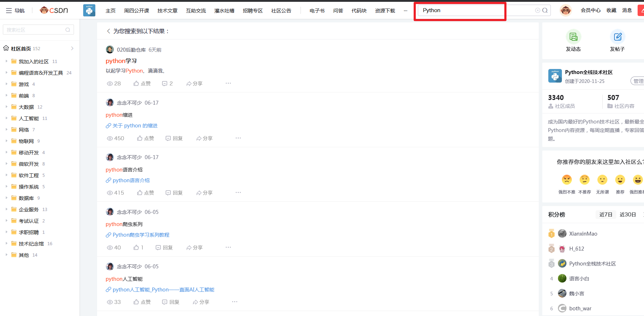Open the 微软开发 category

pyautogui.click(x=29, y=164)
